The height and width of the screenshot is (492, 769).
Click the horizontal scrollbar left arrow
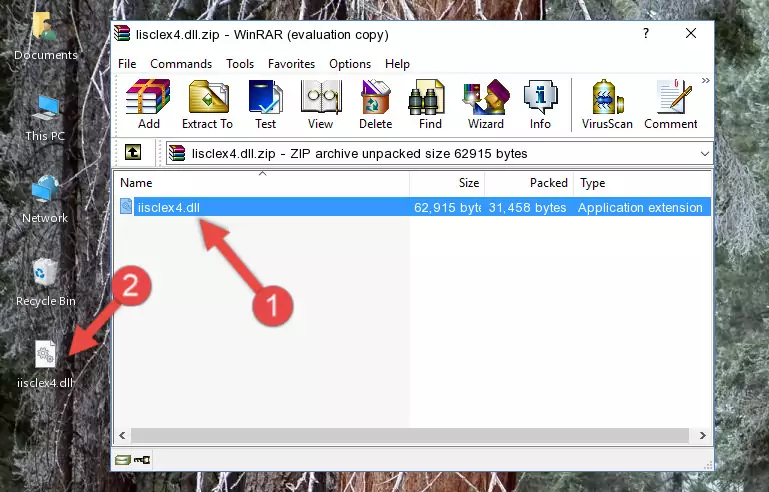click(122, 435)
